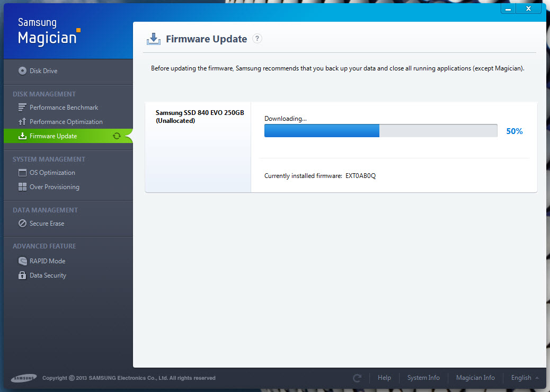Click the OS Optimization window icon
Screen dimensions: 550x392
22,173
